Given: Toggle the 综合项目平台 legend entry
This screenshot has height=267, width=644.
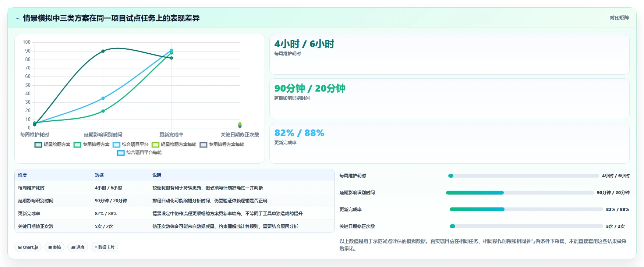Looking at the screenshot, I should coord(131,145).
